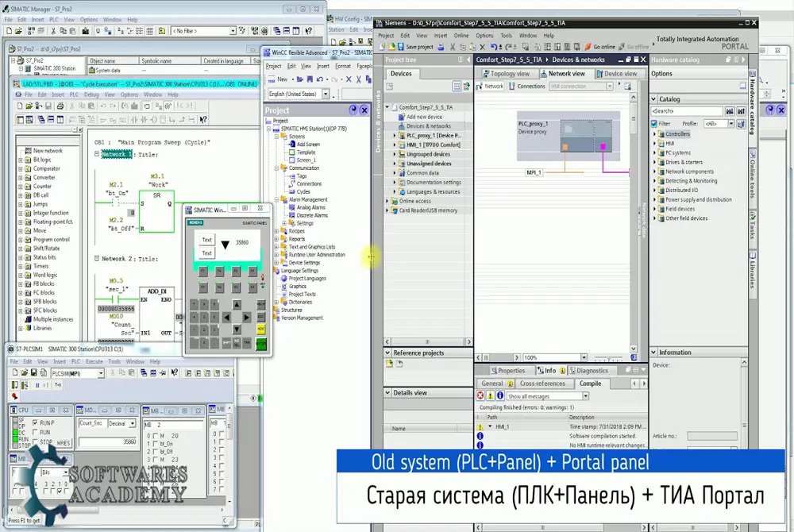Click the catalog search down icon
794x532 pixels.
[730, 111]
